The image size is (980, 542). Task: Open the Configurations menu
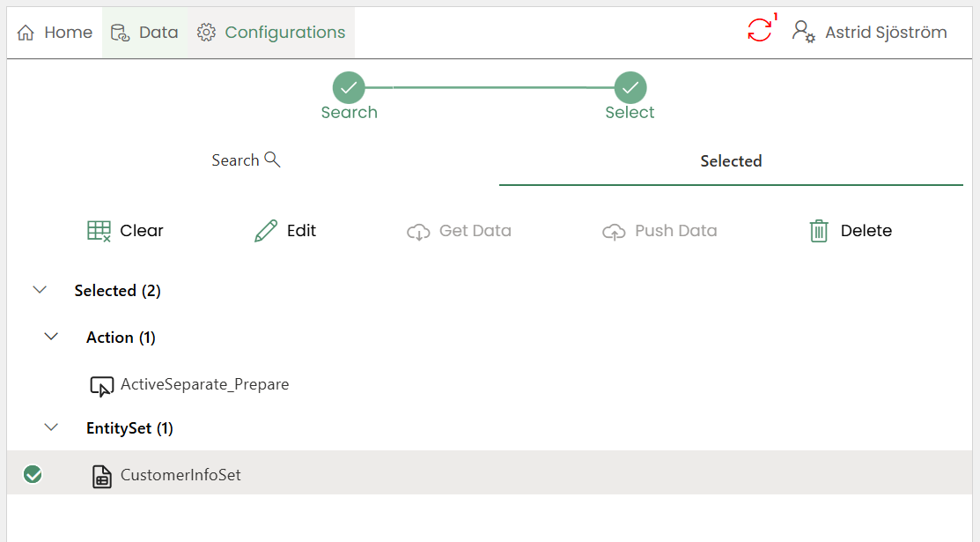(271, 33)
